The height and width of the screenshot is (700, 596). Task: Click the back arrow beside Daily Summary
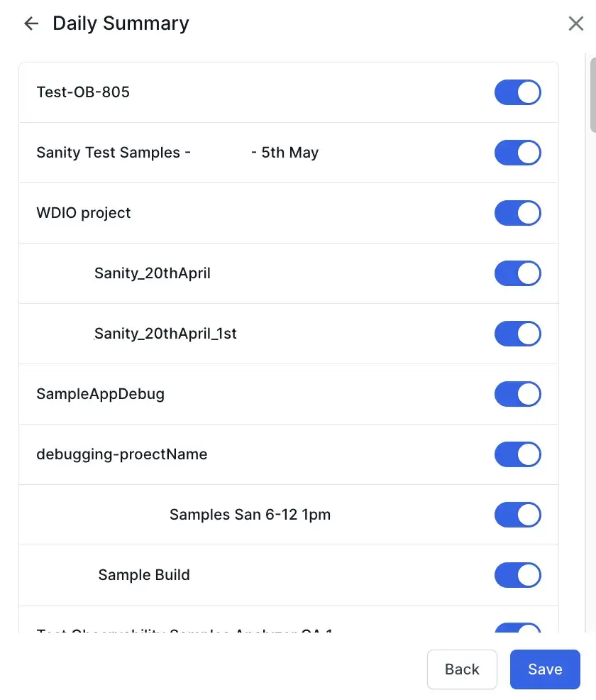click(x=31, y=23)
